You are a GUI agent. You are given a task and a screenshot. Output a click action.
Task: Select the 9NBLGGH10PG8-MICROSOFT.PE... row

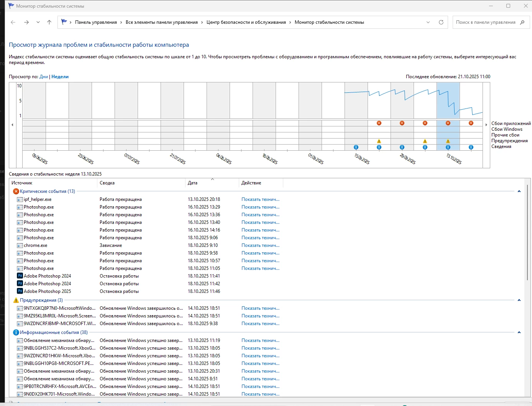tap(148, 363)
